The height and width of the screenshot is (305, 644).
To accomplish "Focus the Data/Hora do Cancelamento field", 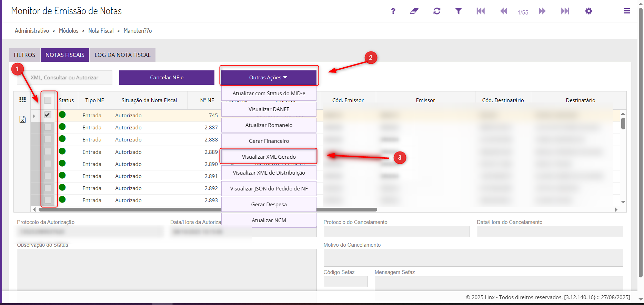I will [x=550, y=232].
